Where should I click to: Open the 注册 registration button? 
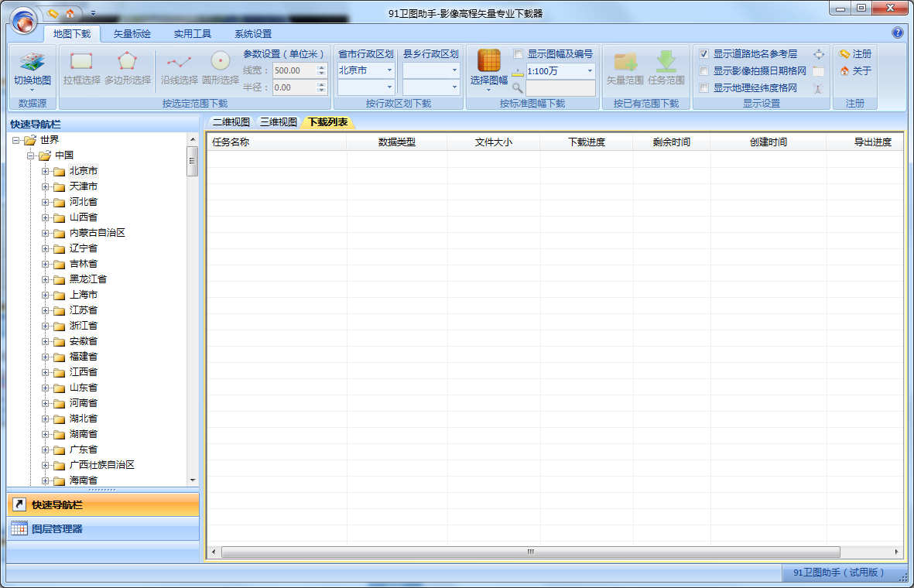(855, 54)
